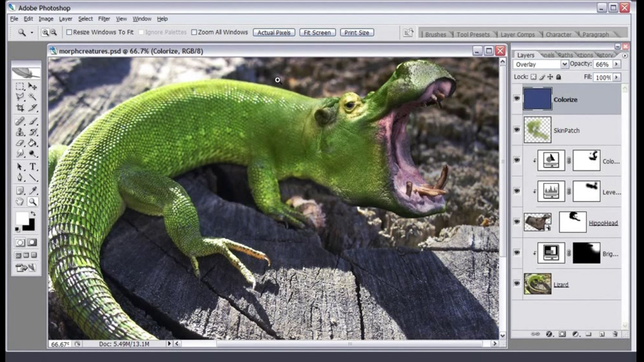Add a layer mask from Layers panel

[x=562, y=334]
